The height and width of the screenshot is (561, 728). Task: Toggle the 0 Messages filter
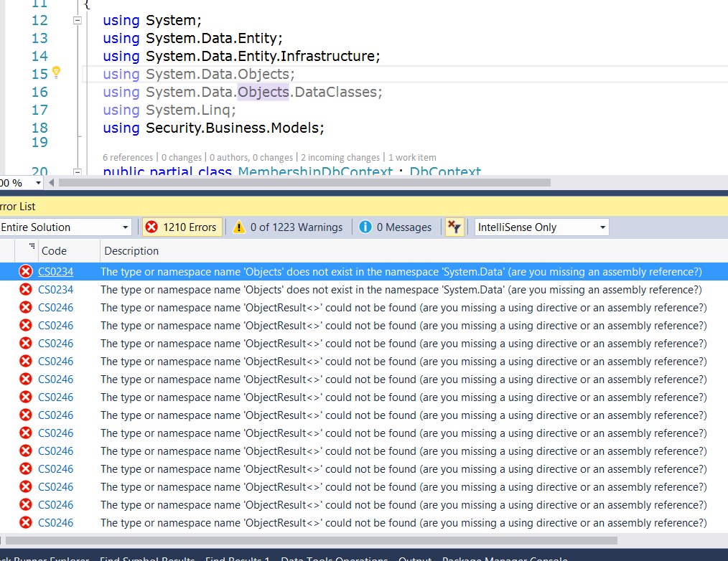coord(395,227)
